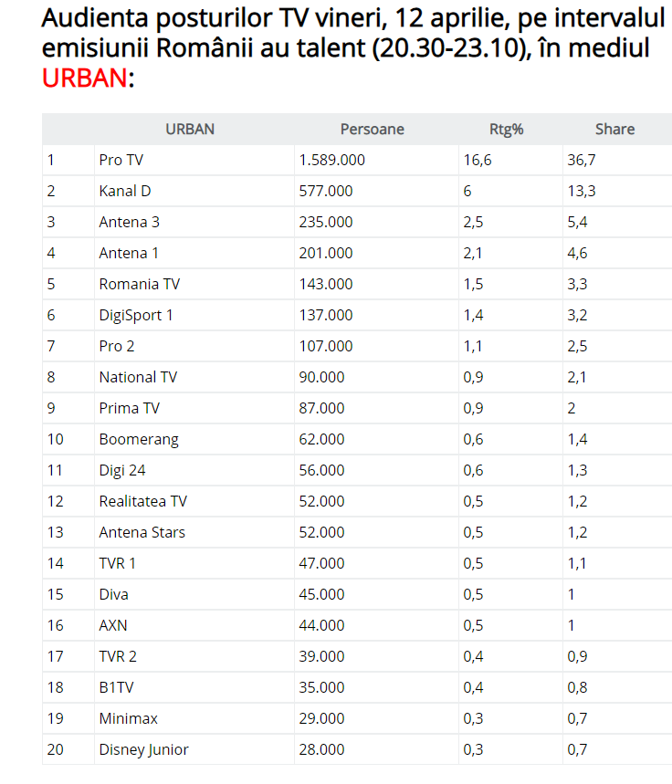Click the Disney Junior channel name
The width and height of the screenshot is (672, 784).
click(x=143, y=749)
